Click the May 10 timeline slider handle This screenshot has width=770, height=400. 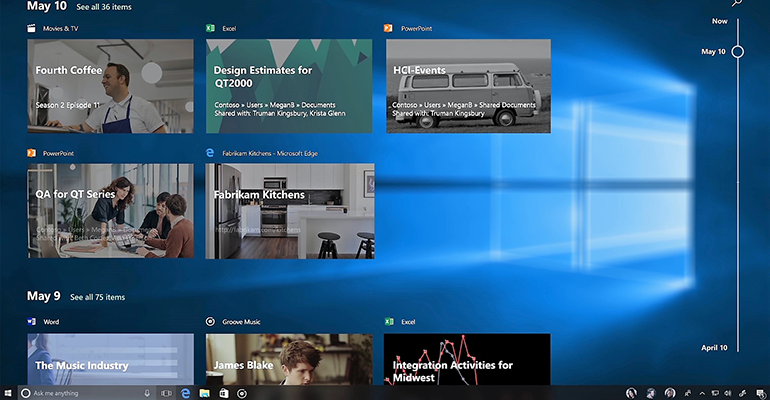(x=738, y=52)
